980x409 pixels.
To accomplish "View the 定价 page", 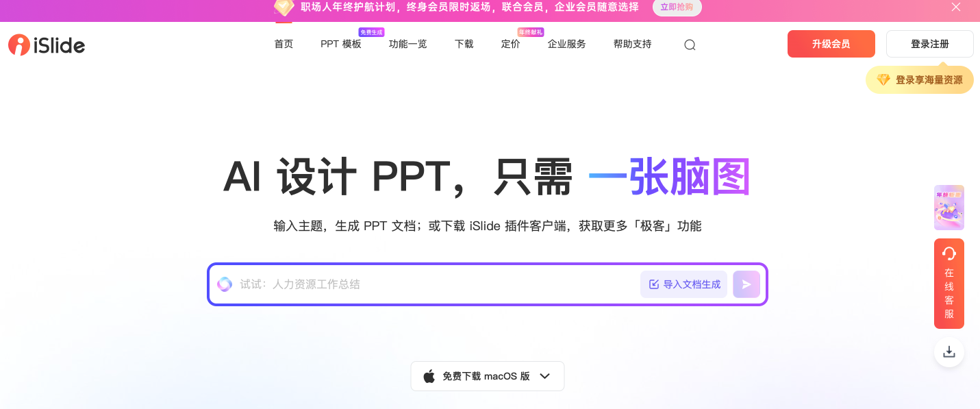I will 511,44.
